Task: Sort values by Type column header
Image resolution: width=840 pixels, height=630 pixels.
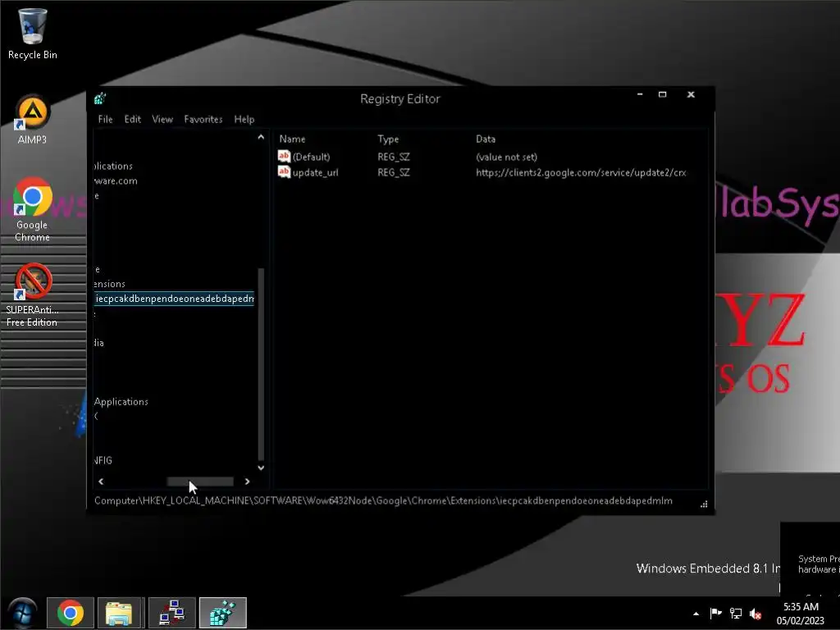Action: [x=388, y=139]
